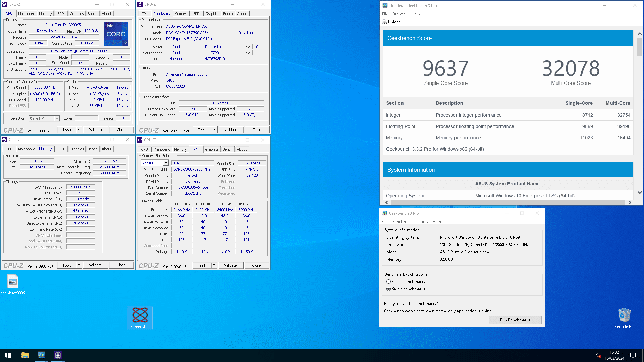644x362 pixels.
Task: Click Geekbench results vertical scrollbar thumb
Action: click(x=640, y=47)
